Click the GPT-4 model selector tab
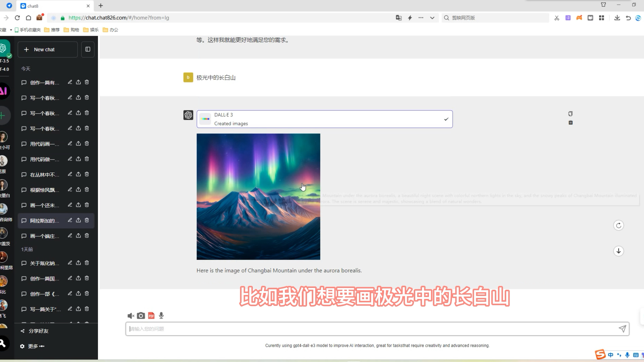 (4, 69)
